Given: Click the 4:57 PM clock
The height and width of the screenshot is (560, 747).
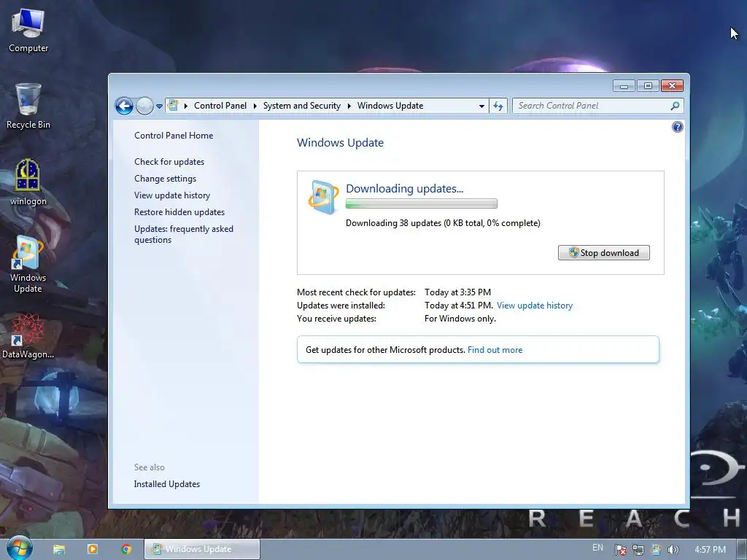Looking at the screenshot, I should coord(710,550).
